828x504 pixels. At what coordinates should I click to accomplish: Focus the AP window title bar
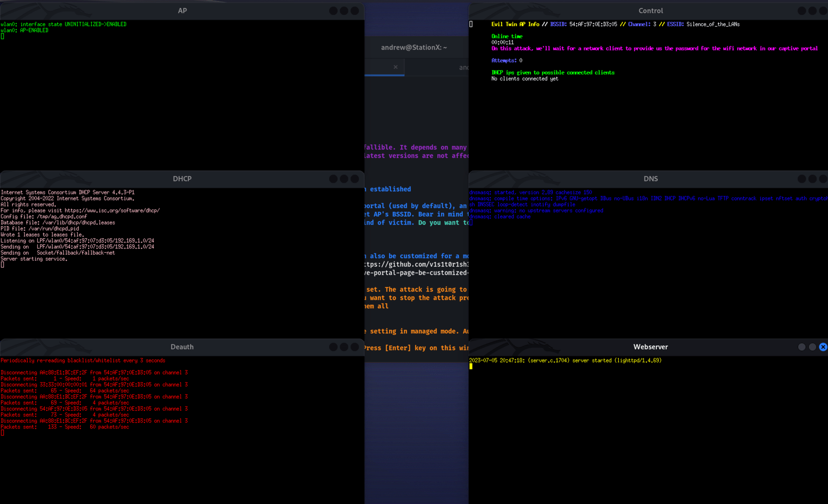tap(182, 11)
